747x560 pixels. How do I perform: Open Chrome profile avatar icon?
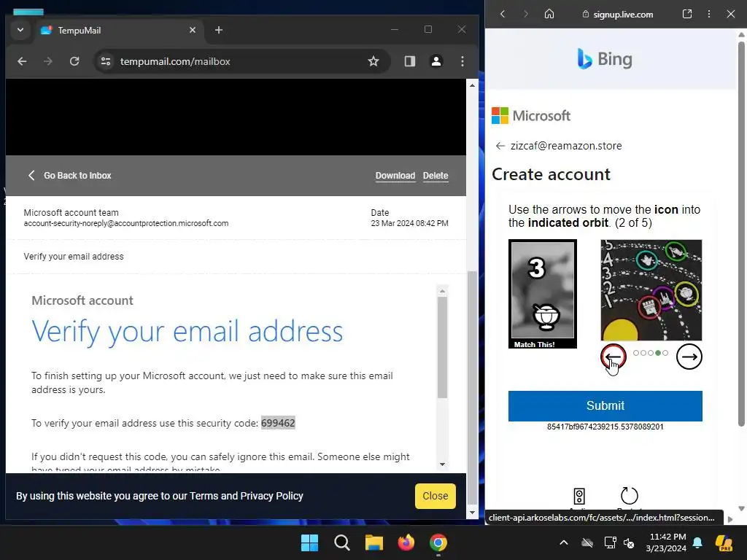436,61
